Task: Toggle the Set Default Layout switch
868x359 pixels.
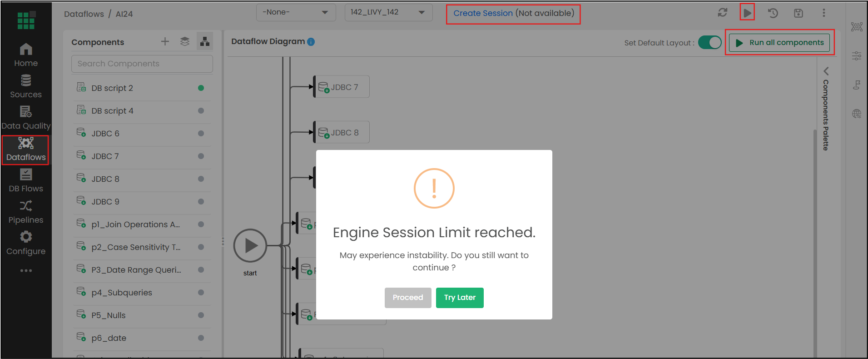Action: [x=709, y=43]
